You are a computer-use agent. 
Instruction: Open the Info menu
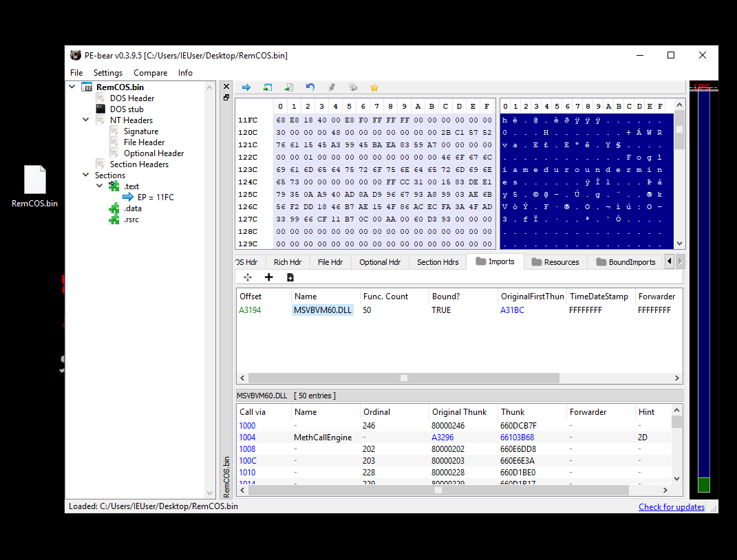[x=185, y=73]
